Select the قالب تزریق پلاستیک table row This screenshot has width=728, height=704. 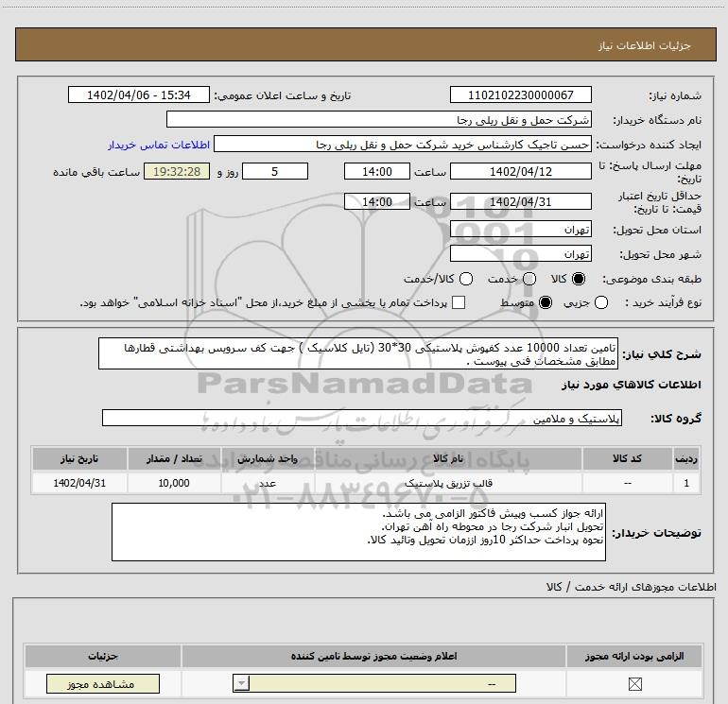366,483
